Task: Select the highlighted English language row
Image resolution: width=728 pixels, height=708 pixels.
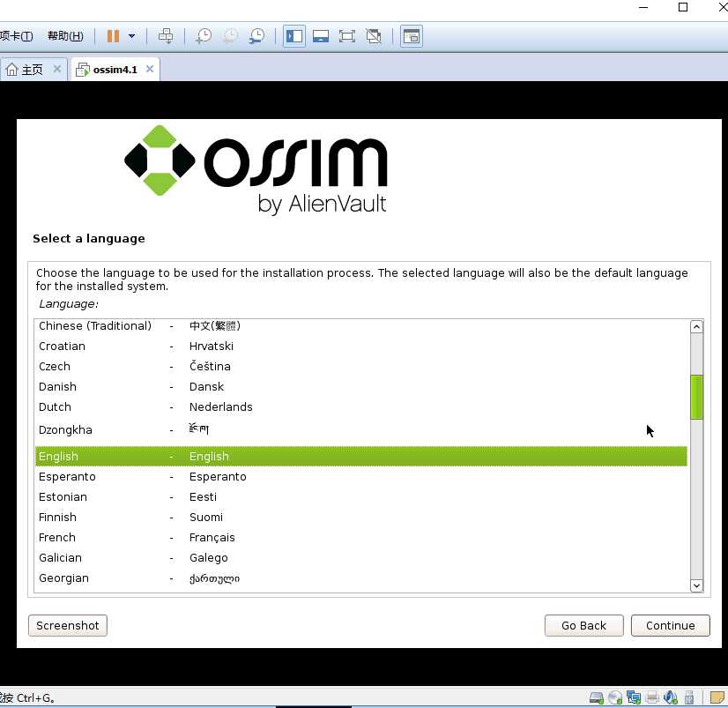Action: coord(361,457)
